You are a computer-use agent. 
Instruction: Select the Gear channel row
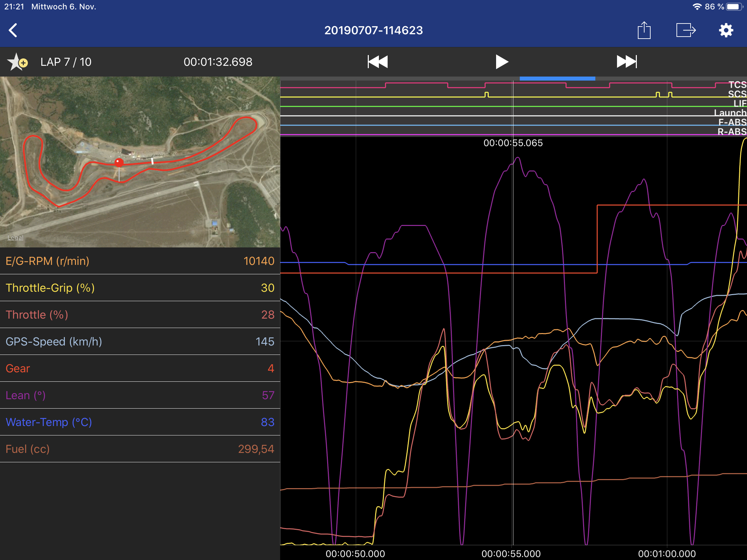140,368
